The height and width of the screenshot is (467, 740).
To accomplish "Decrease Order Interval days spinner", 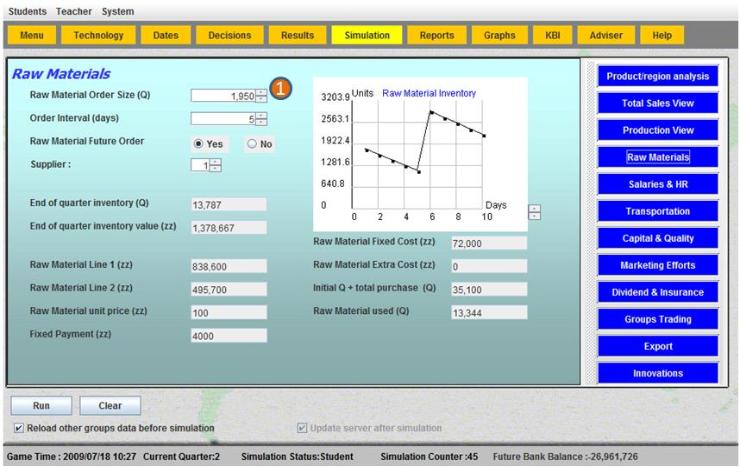I will (262, 122).
